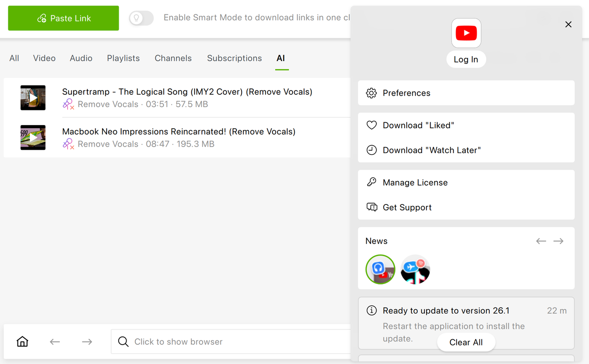
Task: Open the 'Ready to update to version 26.1' notification
Action: click(x=466, y=323)
